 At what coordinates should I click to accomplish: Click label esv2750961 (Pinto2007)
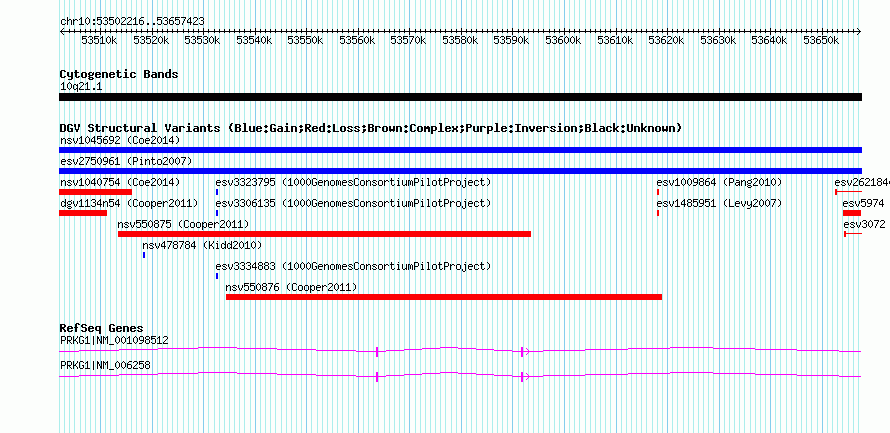click(126, 161)
